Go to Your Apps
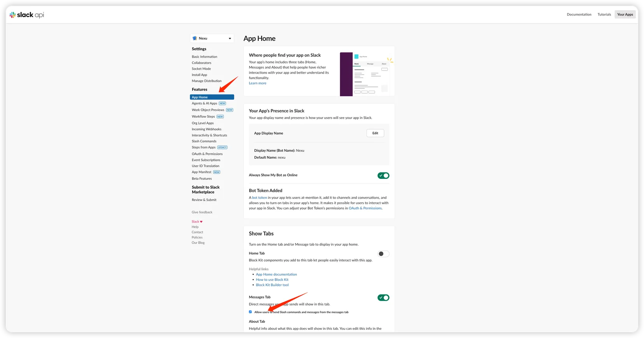The width and height of the screenshot is (644, 338). [x=625, y=14]
